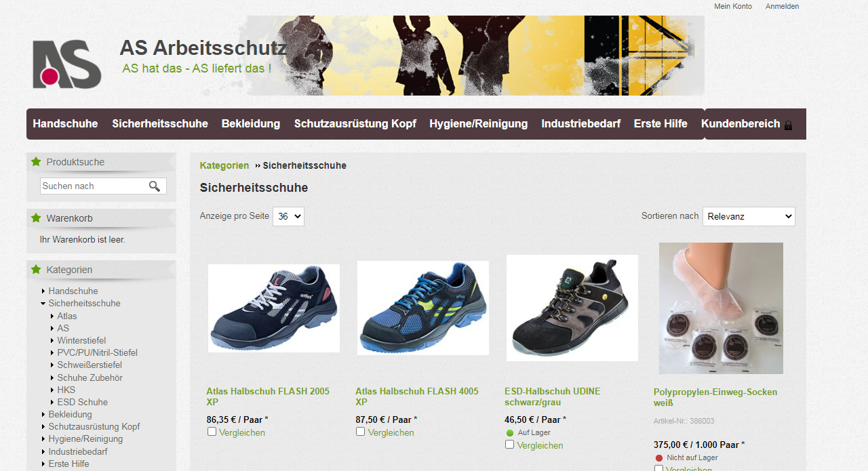Click the Suchen nach search field
Screen dimensions: 868x471
coord(94,186)
